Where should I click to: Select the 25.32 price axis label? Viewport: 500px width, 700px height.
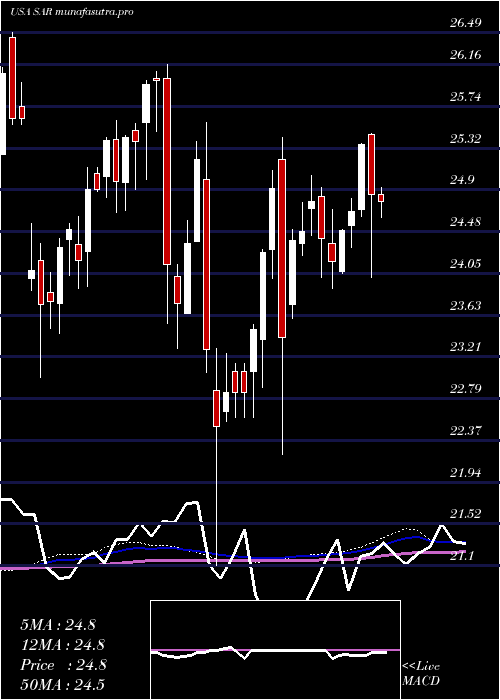click(465, 139)
